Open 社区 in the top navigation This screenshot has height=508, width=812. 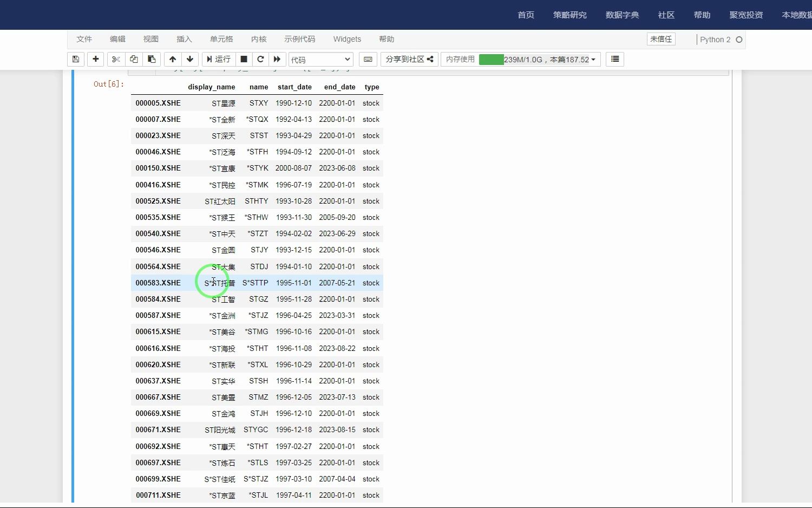pyautogui.click(x=666, y=15)
